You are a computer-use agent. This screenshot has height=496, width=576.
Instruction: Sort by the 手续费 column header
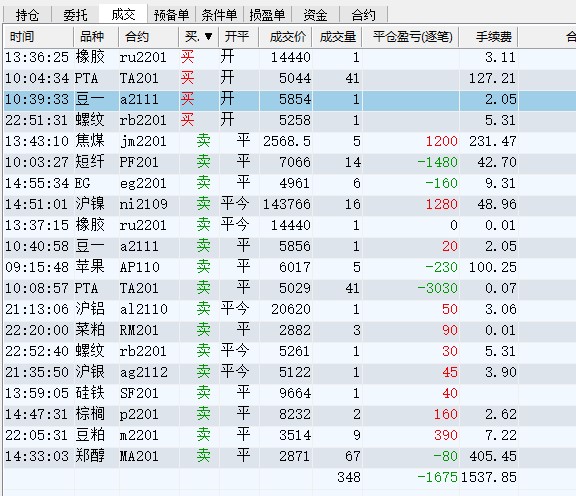(489, 36)
